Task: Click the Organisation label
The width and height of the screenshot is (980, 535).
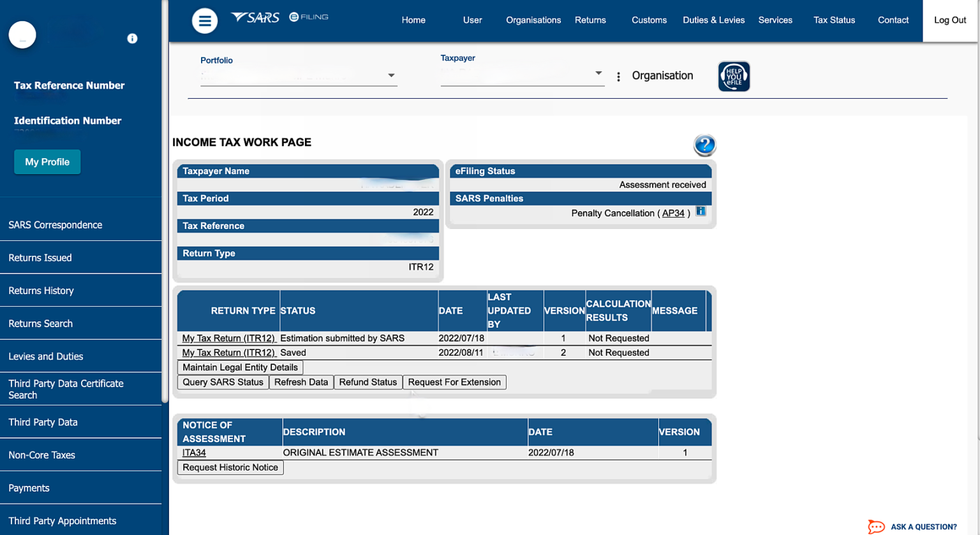Action: [x=662, y=76]
